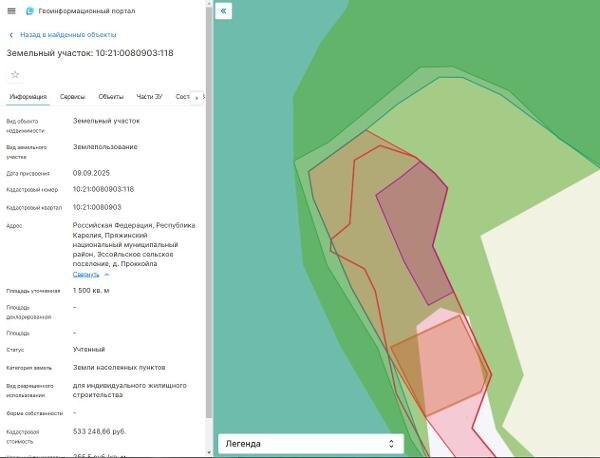
Task: Switch to the Информация tab
Action: tap(28, 97)
